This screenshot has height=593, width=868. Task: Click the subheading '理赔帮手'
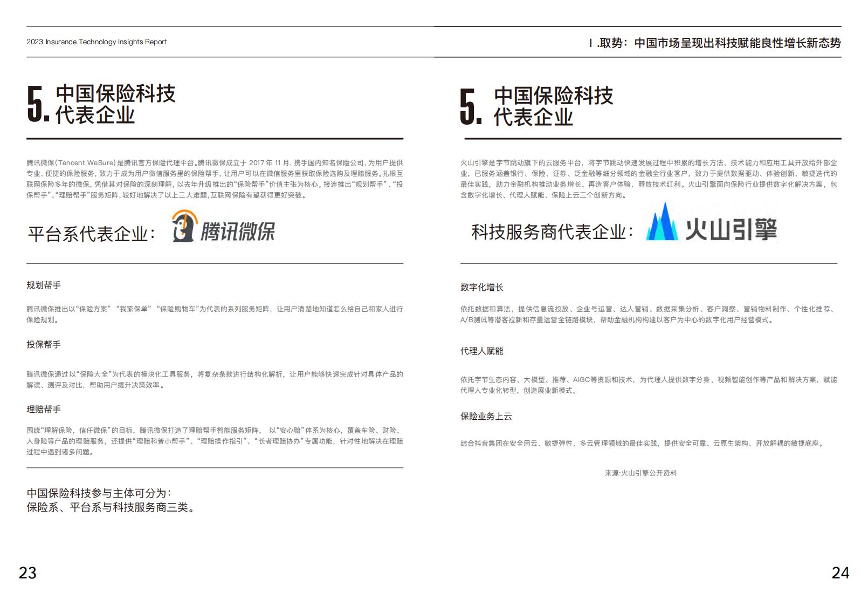44,409
